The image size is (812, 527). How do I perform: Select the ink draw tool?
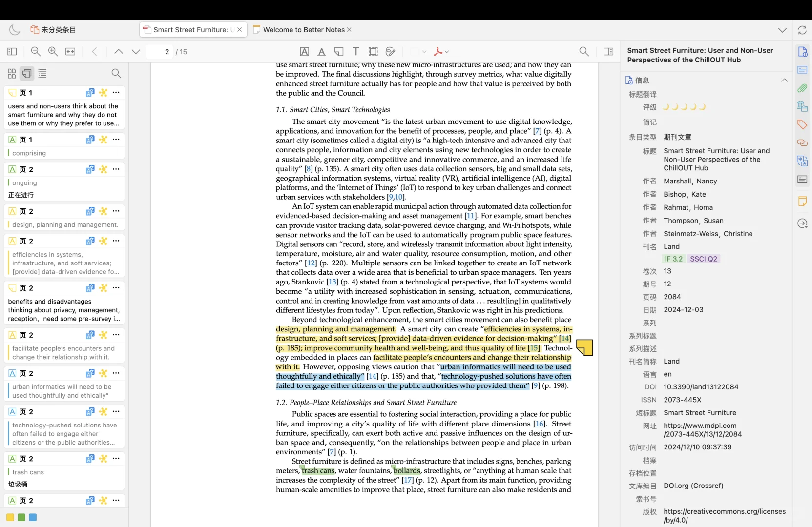pyautogui.click(x=391, y=51)
